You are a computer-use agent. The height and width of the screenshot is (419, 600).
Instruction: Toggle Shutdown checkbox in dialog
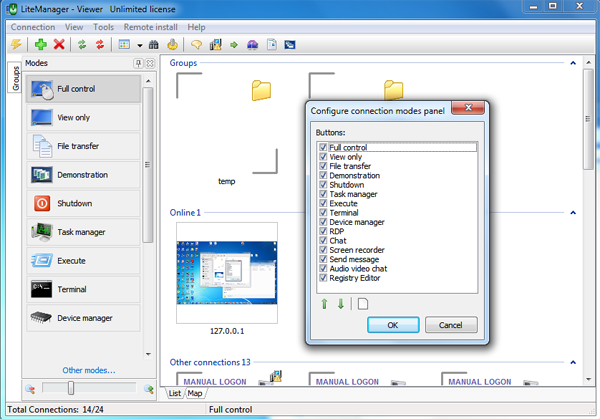pyautogui.click(x=323, y=185)
